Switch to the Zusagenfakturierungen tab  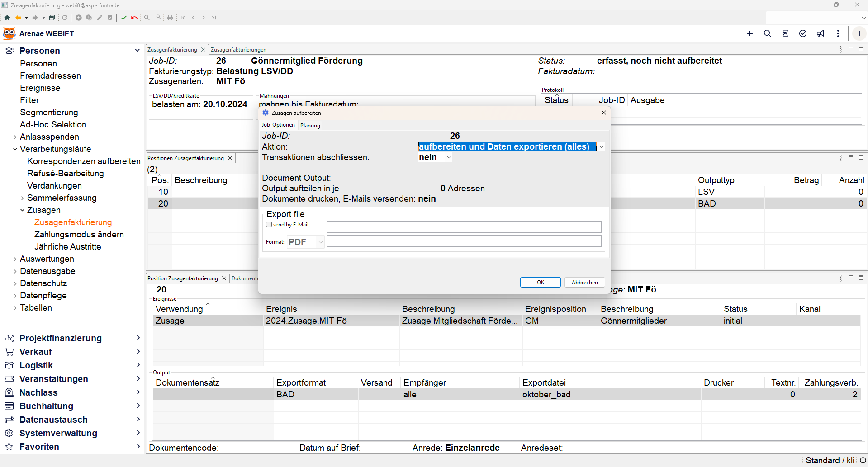tap(238, 50)
